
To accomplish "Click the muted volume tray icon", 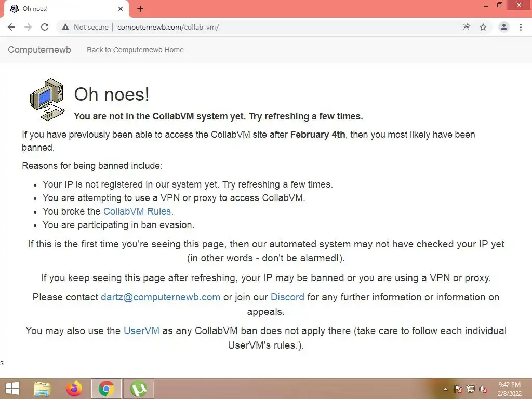I will 483,389.
